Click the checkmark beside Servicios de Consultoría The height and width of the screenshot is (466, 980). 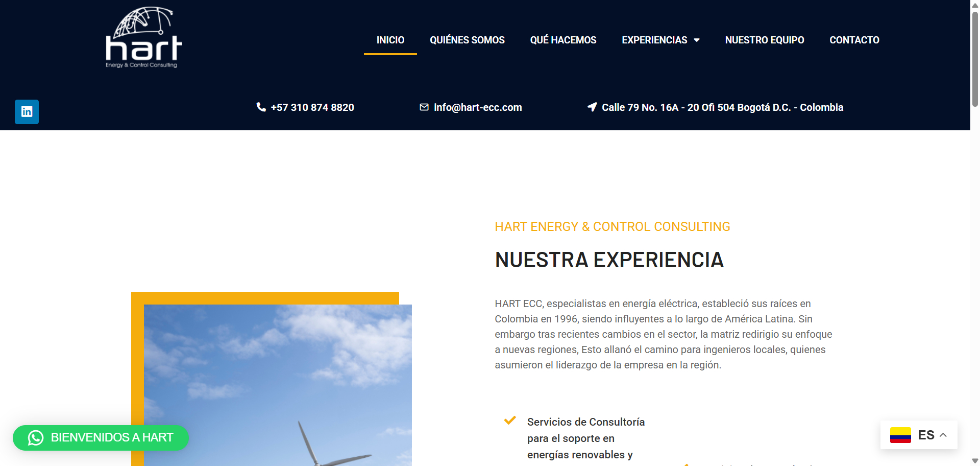(510, 421)
